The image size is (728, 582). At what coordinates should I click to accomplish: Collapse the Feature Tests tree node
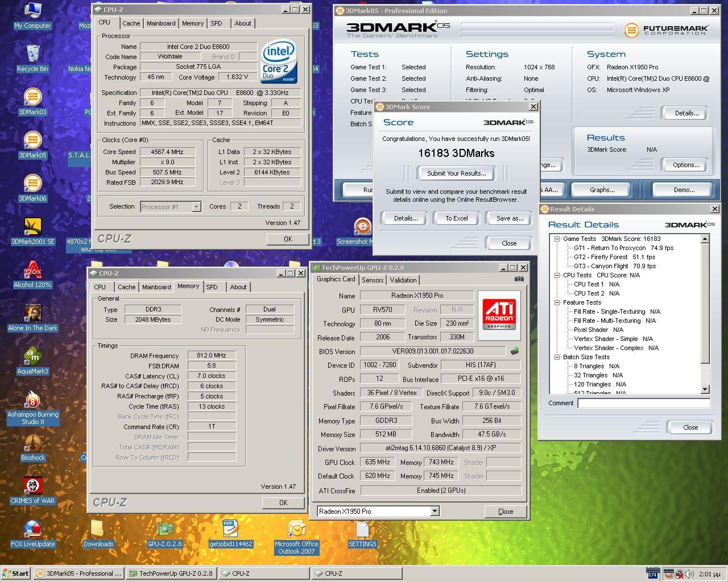point(557,303)
